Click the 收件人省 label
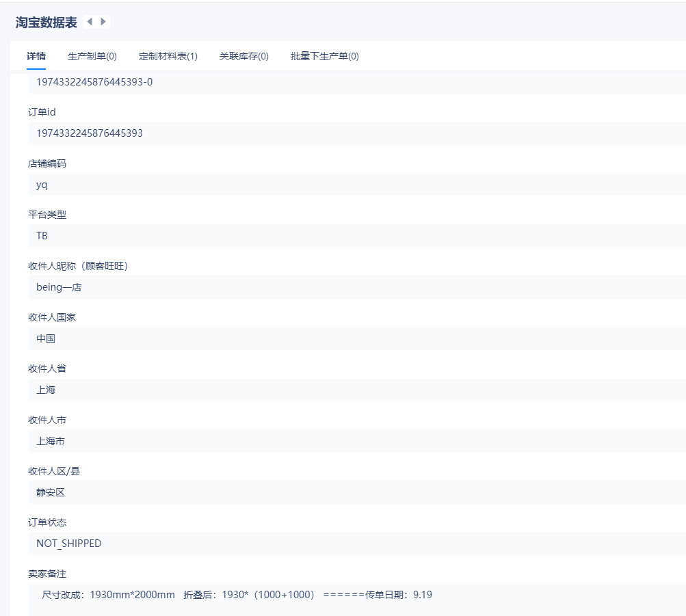 (47, 369)
